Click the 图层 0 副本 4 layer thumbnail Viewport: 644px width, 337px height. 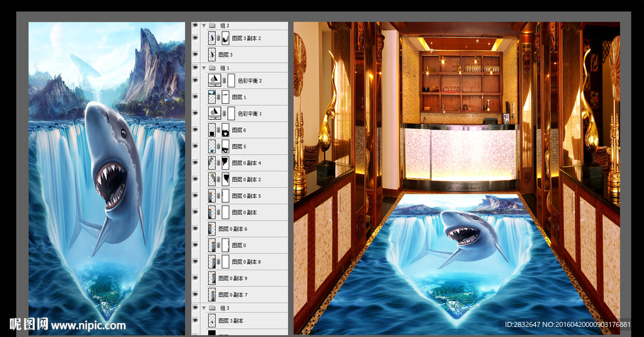pos(212,163)
